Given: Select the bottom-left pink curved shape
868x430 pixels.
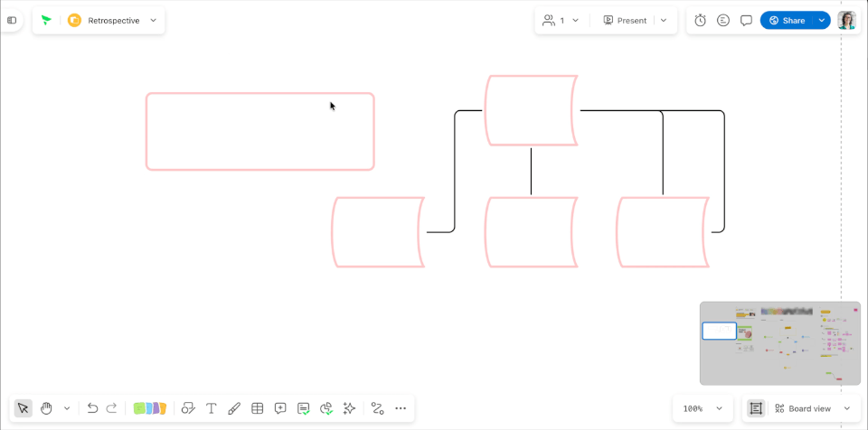Looking at the screenshot, I should tap(378, 232).
